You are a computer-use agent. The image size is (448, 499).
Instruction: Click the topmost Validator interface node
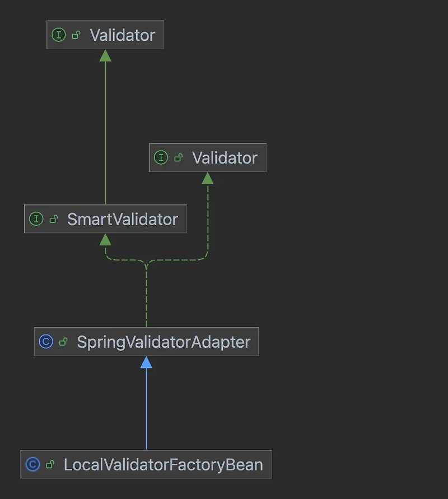click(105, 35)
